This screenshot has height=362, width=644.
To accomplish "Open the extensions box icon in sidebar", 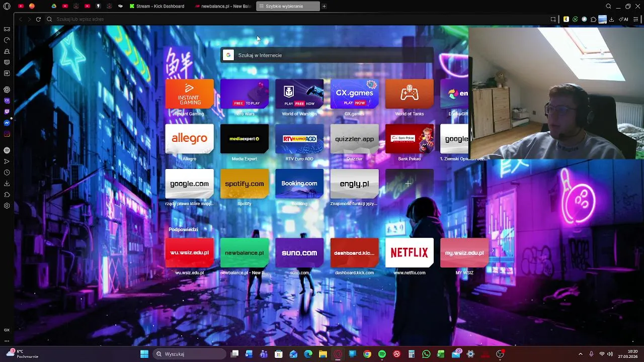I will pyautogui.click(x=7, y=195).
